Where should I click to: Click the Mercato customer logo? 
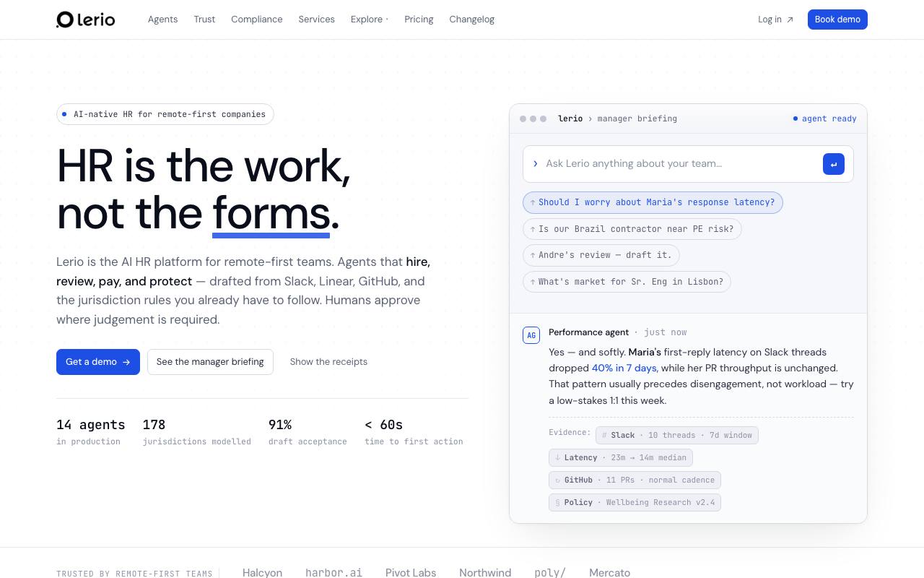tap(609, 572)
